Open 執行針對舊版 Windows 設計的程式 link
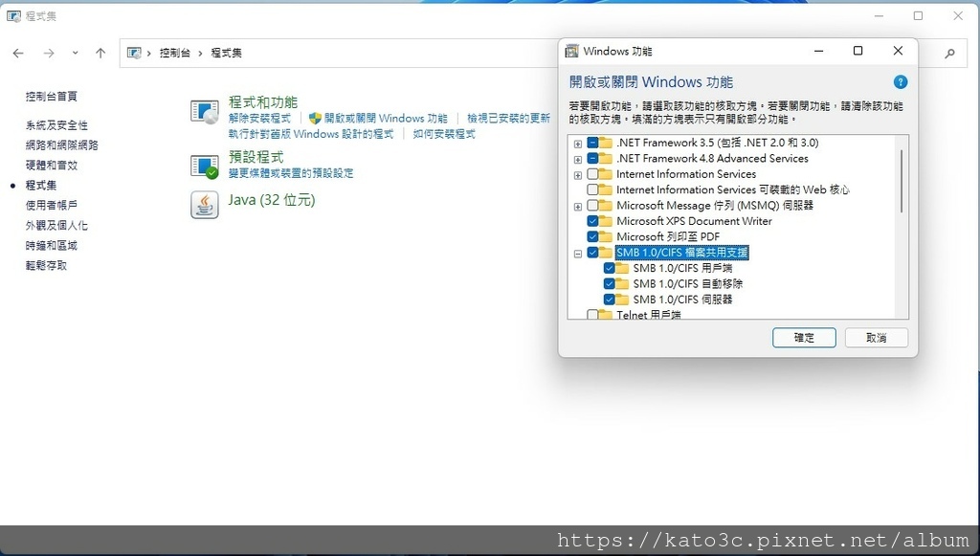This screenshot has height=556, width=980. (311, 134)
